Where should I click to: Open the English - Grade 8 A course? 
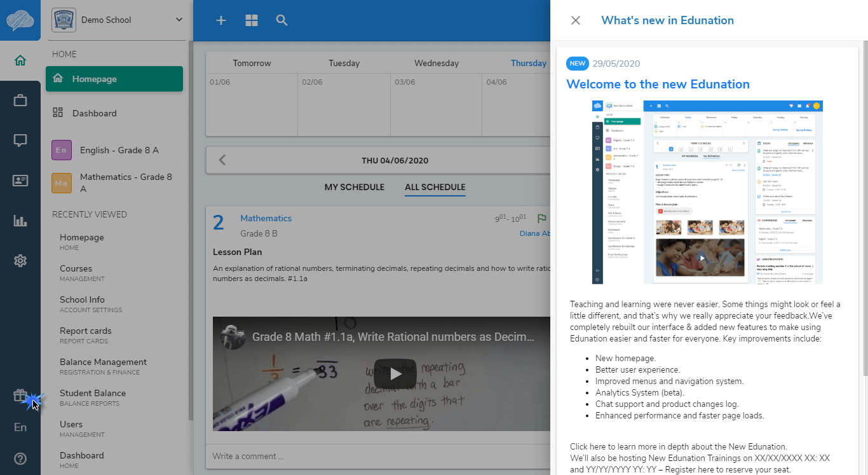tap(119, 150)
